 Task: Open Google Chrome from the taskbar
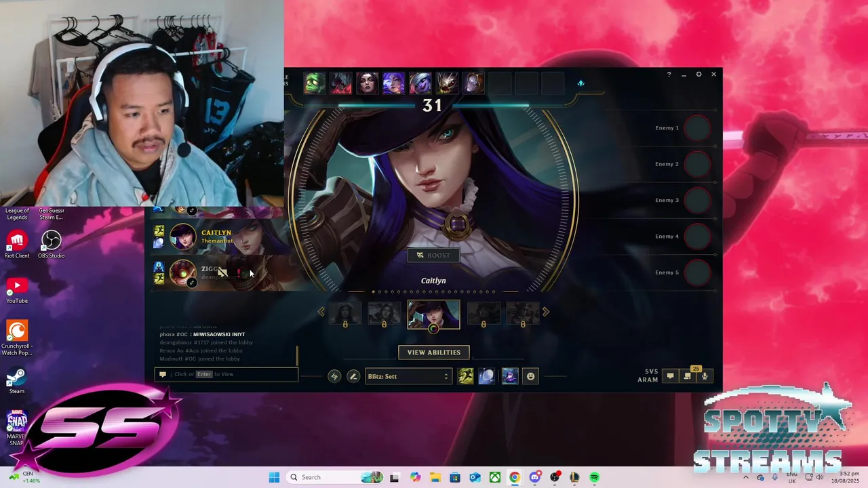point(515,477)
